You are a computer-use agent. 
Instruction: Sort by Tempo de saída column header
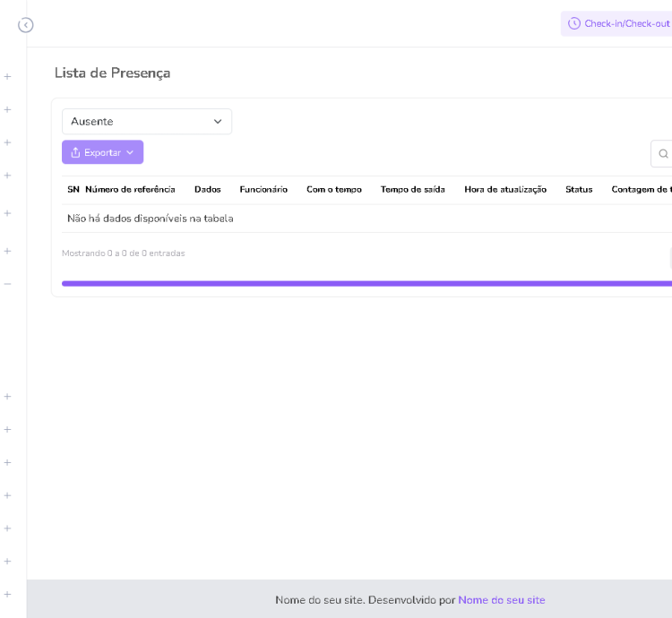pyautogui.click(x=412, y=190)
